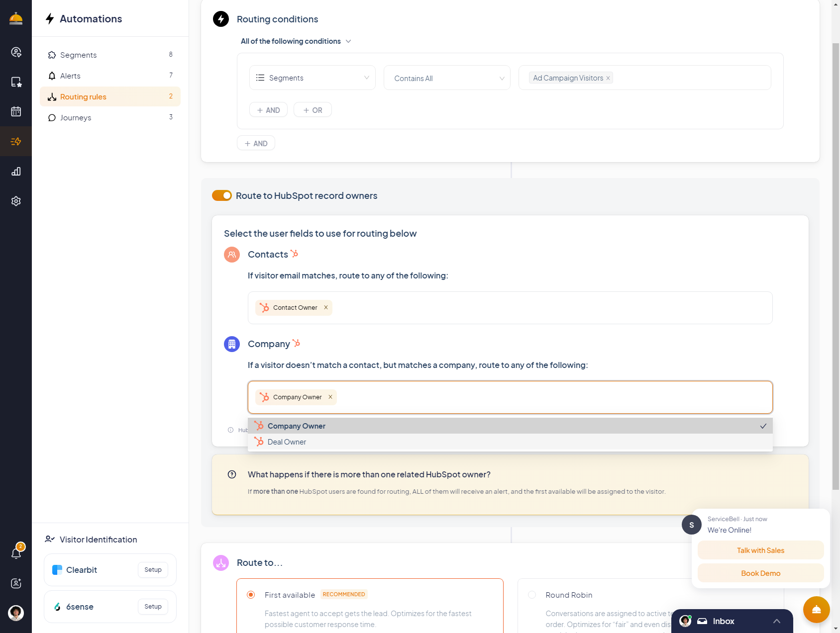The height and width of the screenshot is (633, 840).
Task: Click the page vertical scrollbar
Action: click(836, 266)
